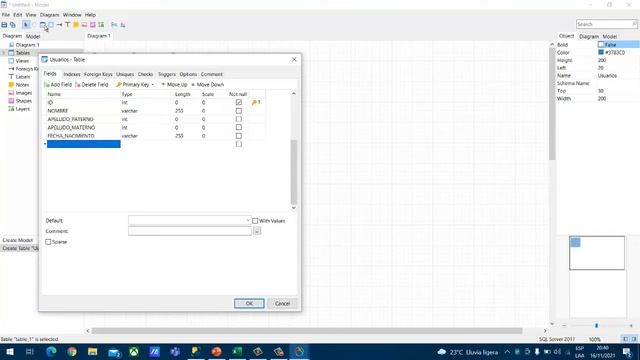This screenshot has width=640, height=360.
Task: Click the Move Up button
Action: tap(174, 85)
